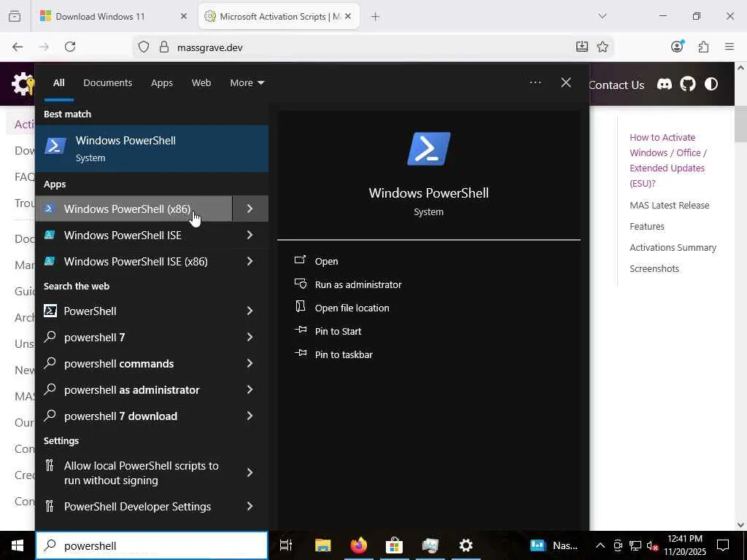Reload the massgrave.dev page

point(70,47)
